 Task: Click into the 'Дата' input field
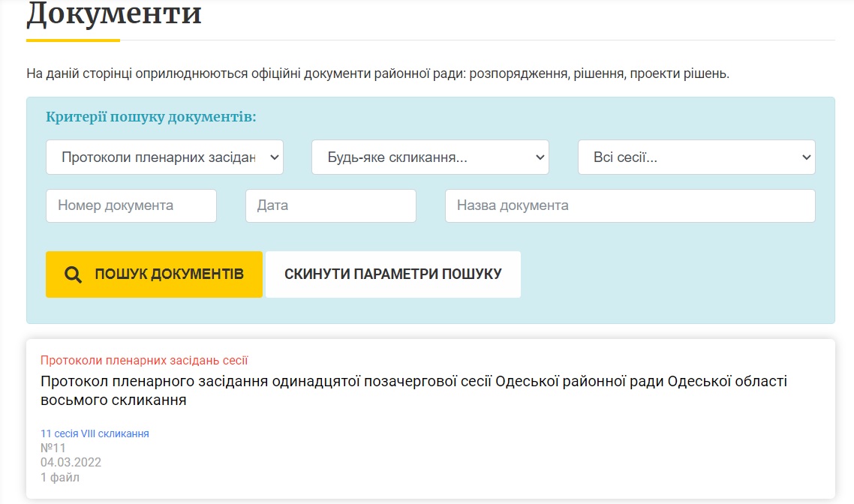(x=331, y=205)
